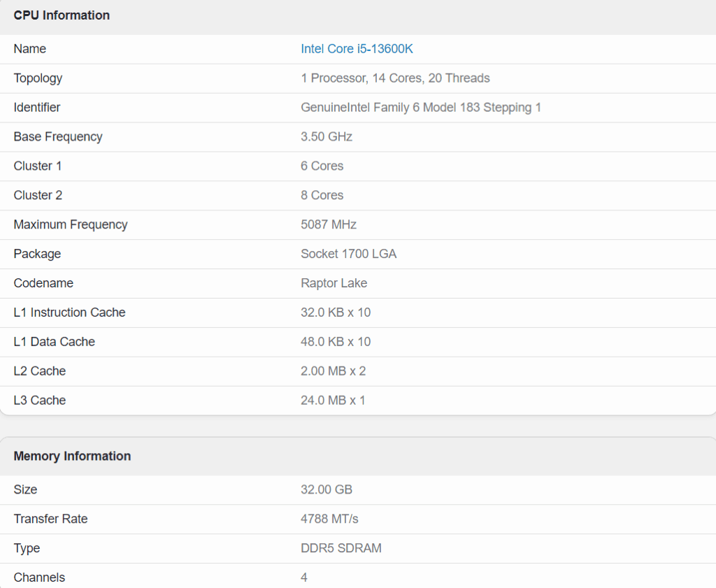Click the memory Size 32.00 GB value
The width and height of the screenshot is (716, 588).
[x=325, y=490]
